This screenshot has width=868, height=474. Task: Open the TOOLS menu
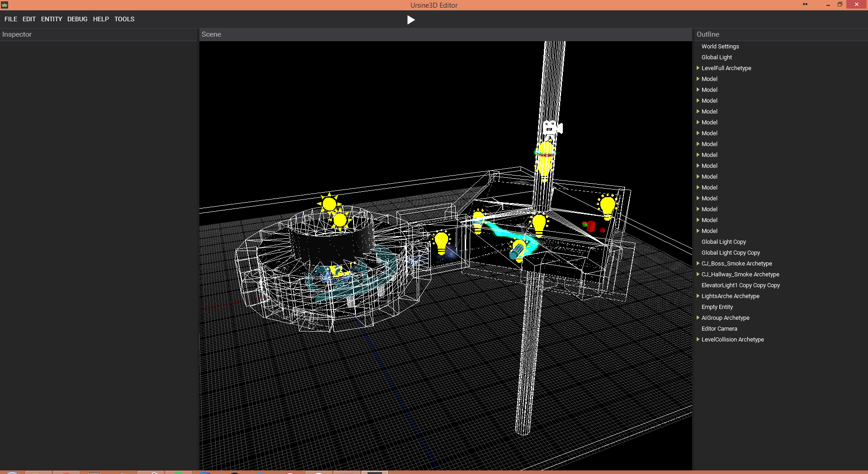click(124, 19)
